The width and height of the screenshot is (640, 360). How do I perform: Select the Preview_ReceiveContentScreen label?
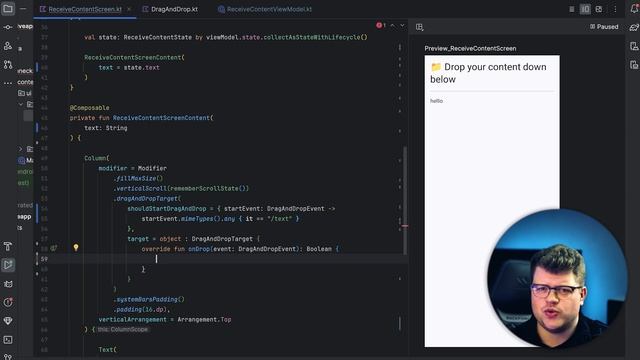click(470, 48)
